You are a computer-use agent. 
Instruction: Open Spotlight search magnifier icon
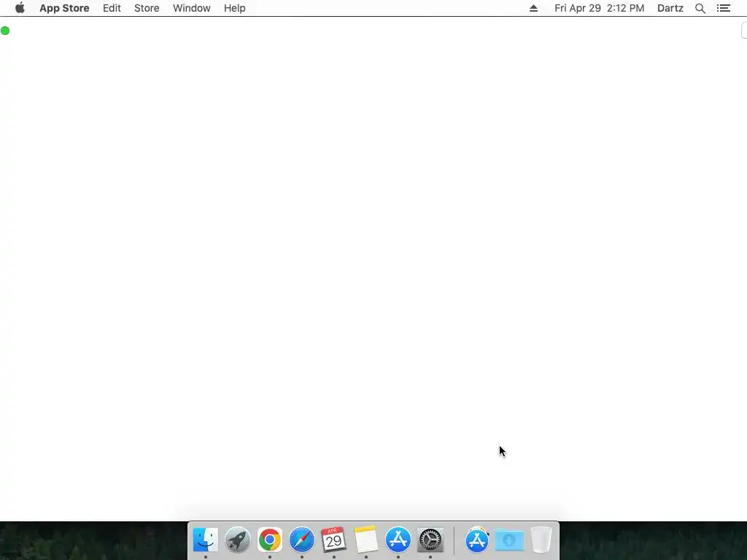[700, 8]
